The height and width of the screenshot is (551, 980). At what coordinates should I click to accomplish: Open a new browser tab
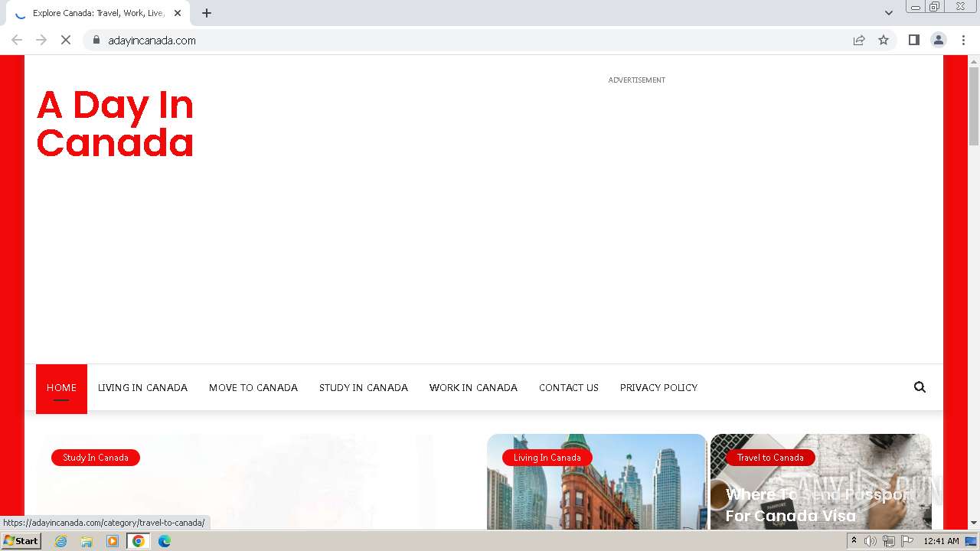pyautogui.click(x=206, y=13)
